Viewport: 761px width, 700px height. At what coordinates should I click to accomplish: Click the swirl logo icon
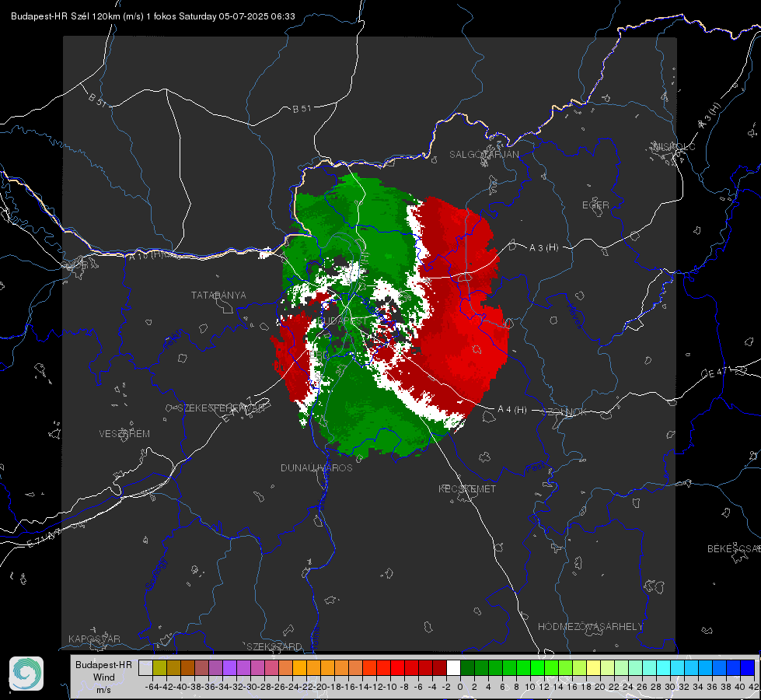(x=26, y=674)
